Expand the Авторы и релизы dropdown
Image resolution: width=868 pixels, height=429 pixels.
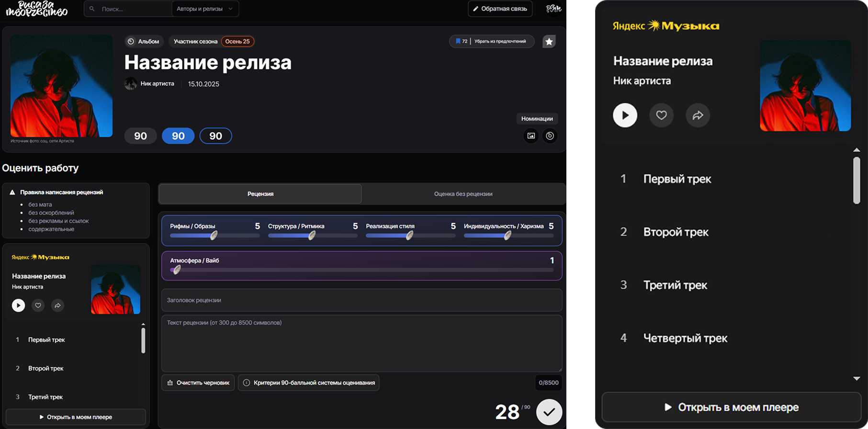pos(205,9)
